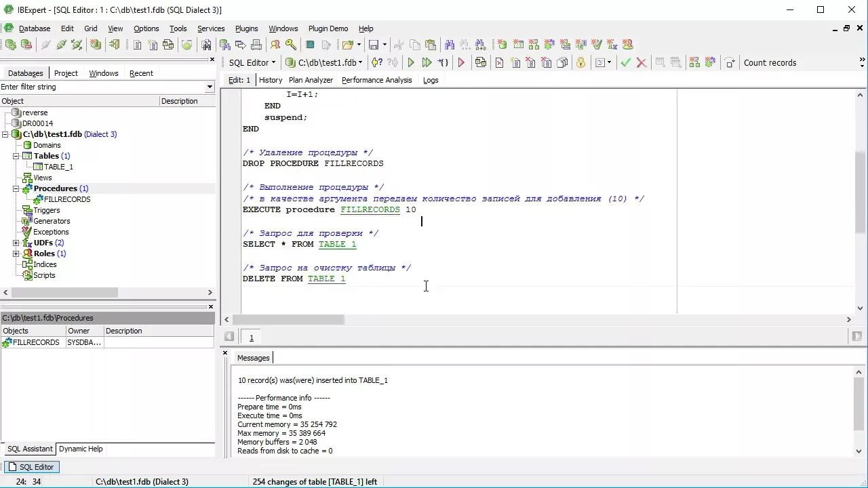Expand the UDFs tree node
The height and width of the screenshot is (488, 868).
(x=16, y=243)
